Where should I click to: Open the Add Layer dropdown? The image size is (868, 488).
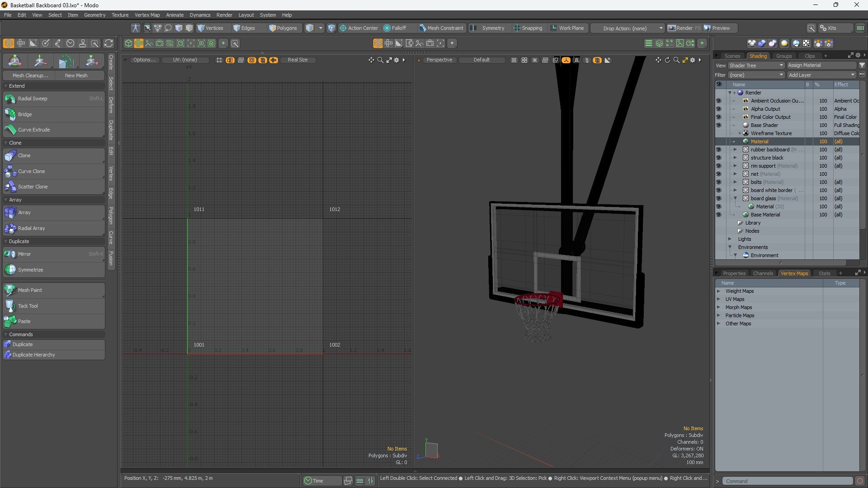[822, 75]
